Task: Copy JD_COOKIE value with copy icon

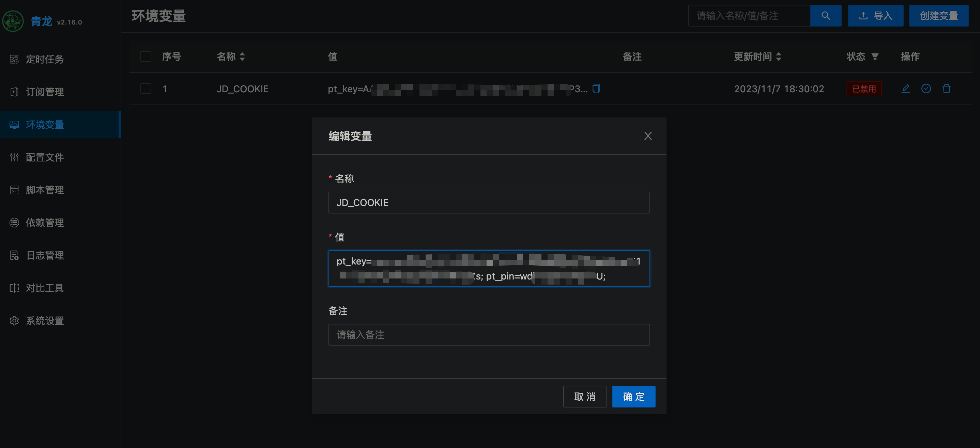Action: [596, 89]
